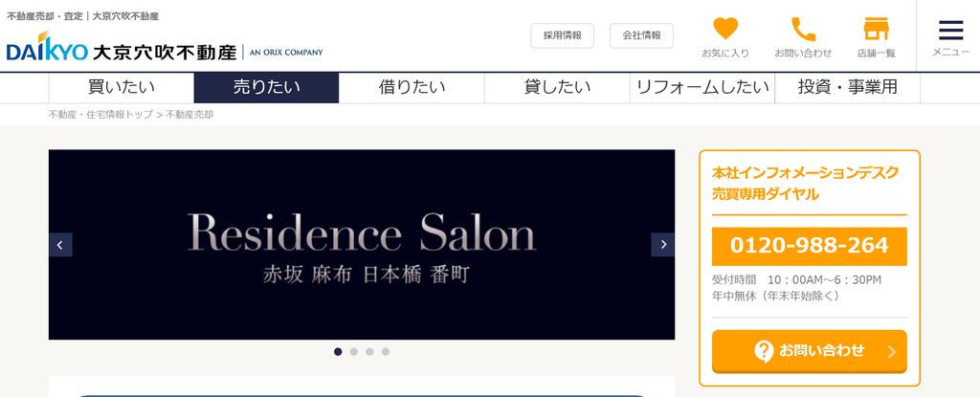
Task: Open the Residence Salon banner
Action: [362, 245]
